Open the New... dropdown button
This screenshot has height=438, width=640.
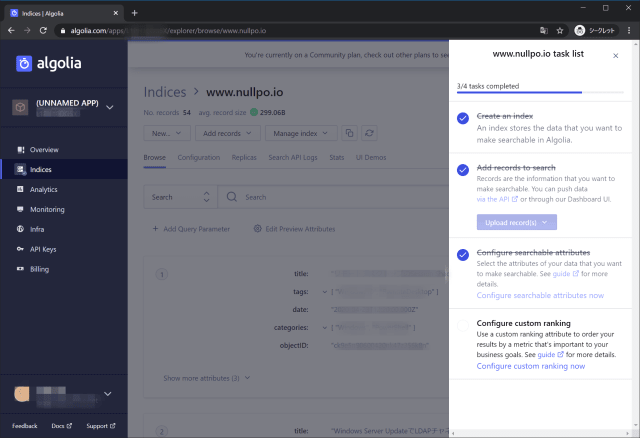[167, 133]
